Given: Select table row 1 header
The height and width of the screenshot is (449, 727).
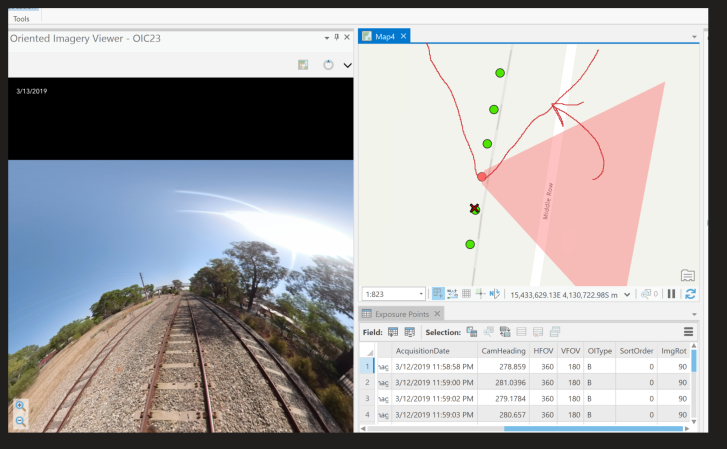Looking at the screenshot, I should 367,366.
